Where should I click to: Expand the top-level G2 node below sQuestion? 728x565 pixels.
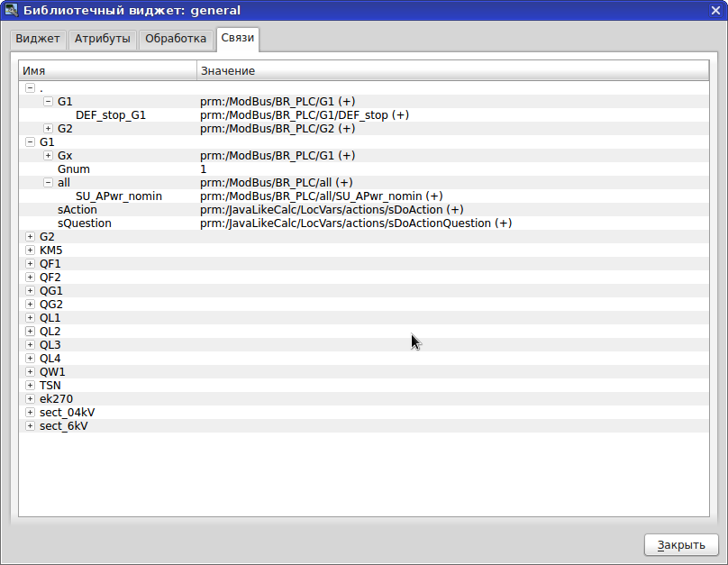point(30,236)
